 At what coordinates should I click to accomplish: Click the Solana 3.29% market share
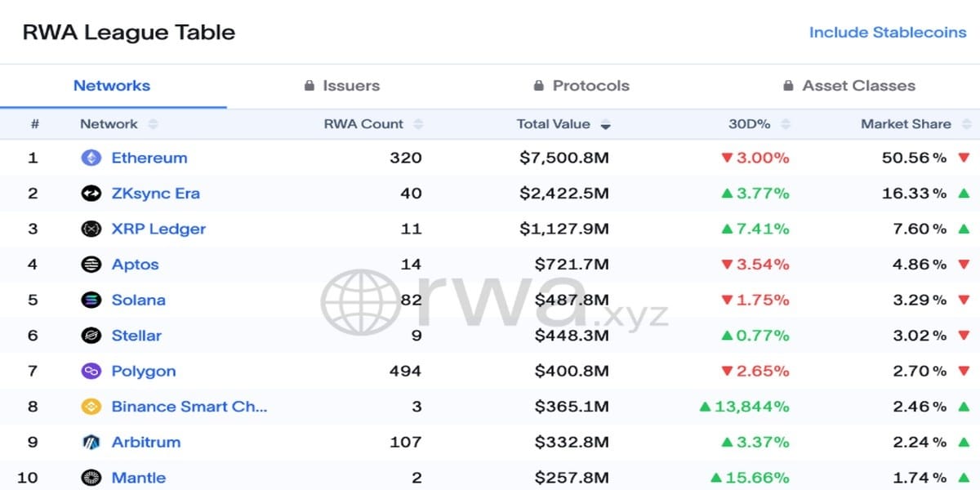[x=920, y=300]
